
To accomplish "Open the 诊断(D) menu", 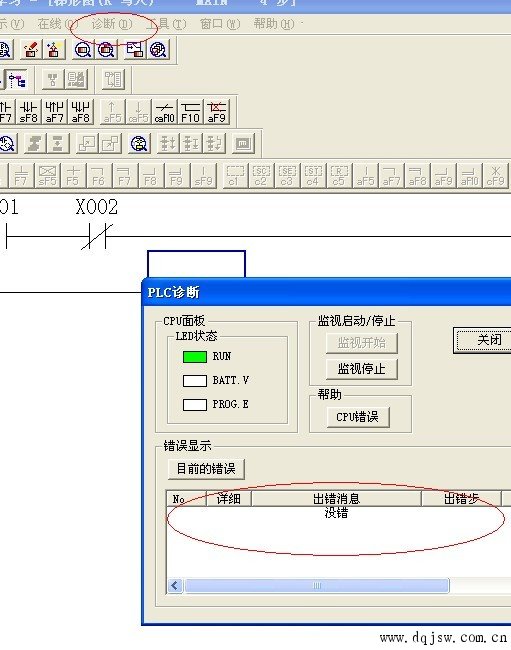I will point(111,24).
